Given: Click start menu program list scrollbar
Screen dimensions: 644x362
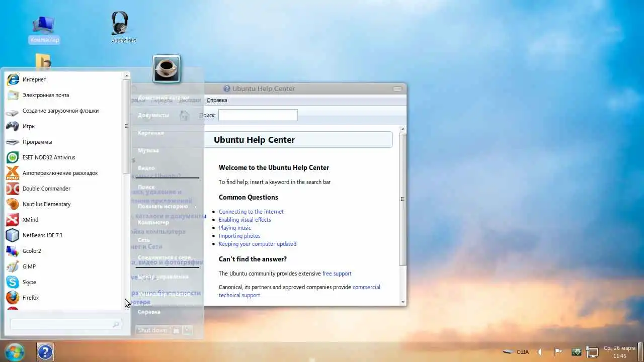Looking at the screenshot, I should (126, 126).
